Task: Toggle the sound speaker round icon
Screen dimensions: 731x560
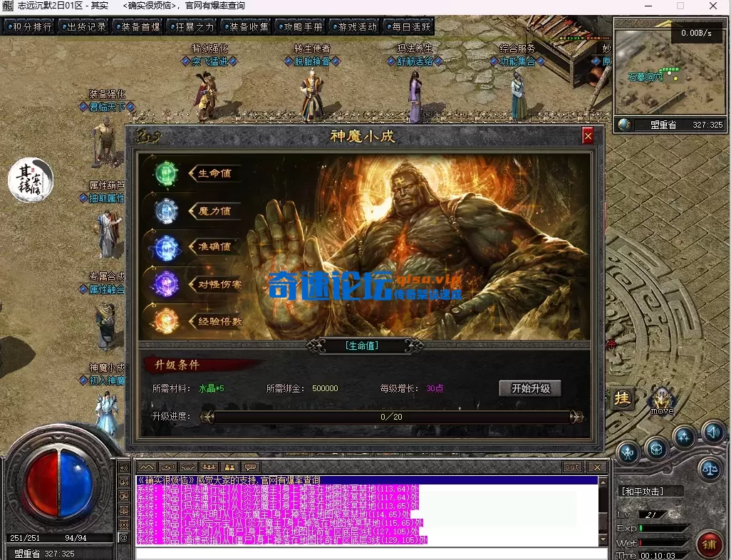Action: tap(712, 432)
